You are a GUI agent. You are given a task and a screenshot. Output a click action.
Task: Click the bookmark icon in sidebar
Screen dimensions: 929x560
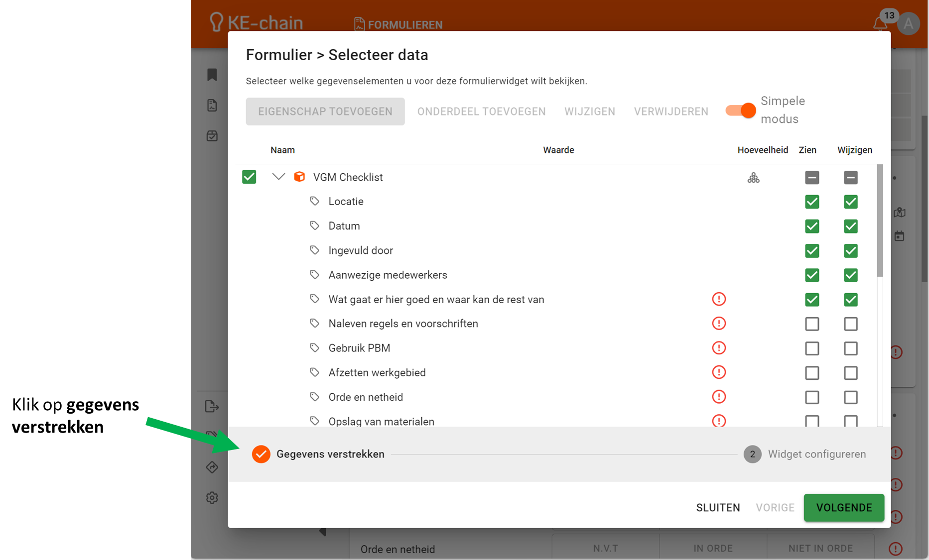[212, 75]
